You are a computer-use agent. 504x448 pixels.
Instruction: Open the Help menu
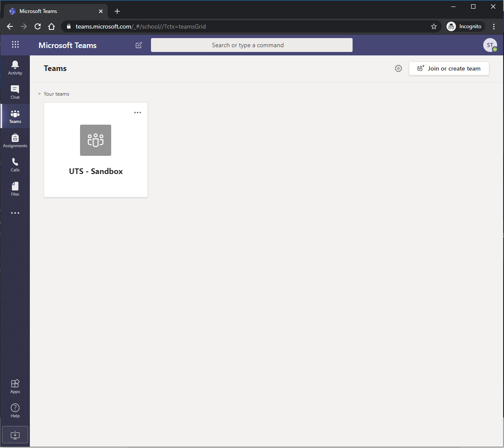15,411
